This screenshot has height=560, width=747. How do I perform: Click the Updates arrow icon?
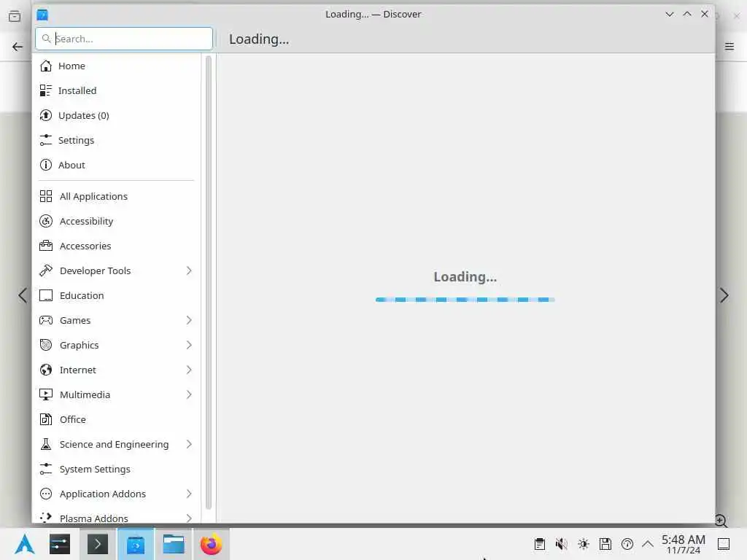point(46,115)
